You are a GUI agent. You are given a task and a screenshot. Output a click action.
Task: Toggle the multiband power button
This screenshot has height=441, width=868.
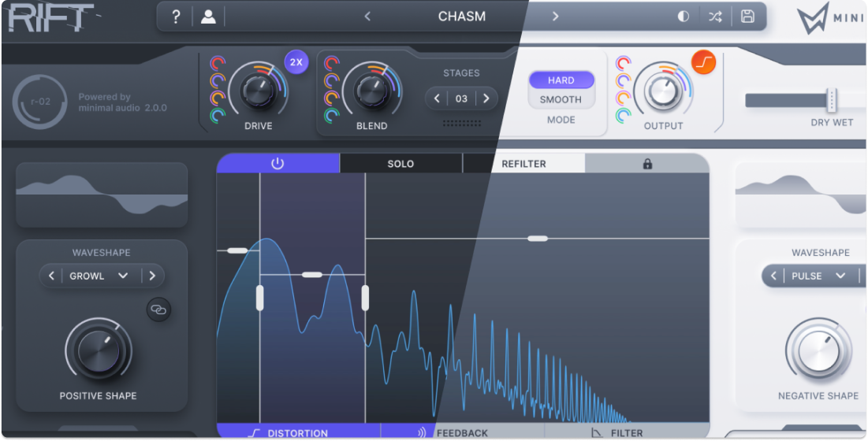[278, 164]
